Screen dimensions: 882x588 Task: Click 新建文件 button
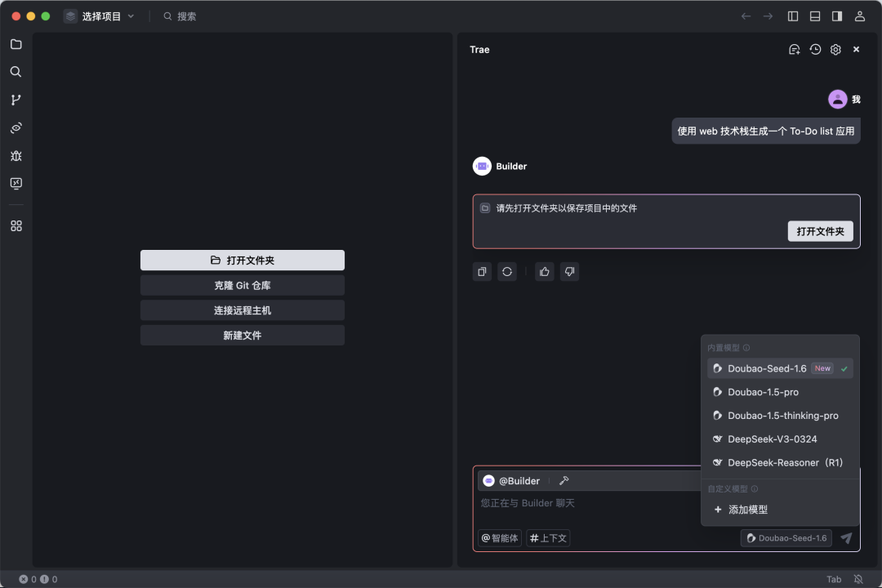(243, 336)
